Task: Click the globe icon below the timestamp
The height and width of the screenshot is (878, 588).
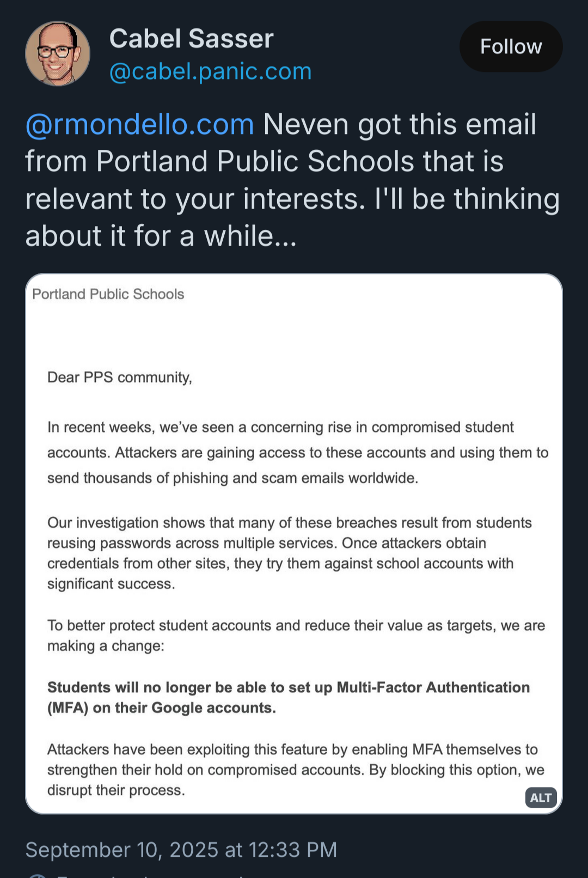Action: pyautogui.click(x=37, y=875)
